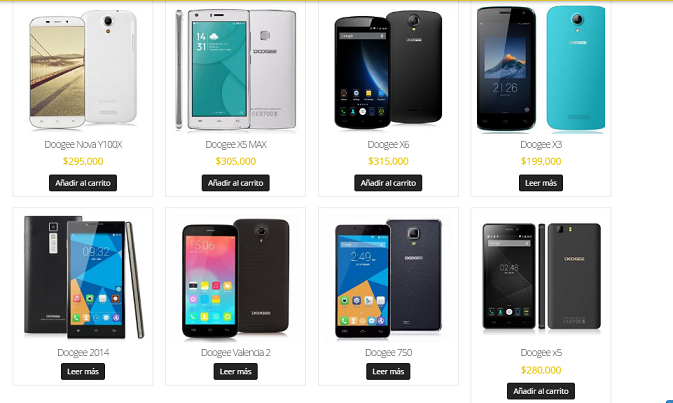Screen dimensions: 673x403
Task: Add Doogee X6 to the cart
Action: [x=388, y=183]
